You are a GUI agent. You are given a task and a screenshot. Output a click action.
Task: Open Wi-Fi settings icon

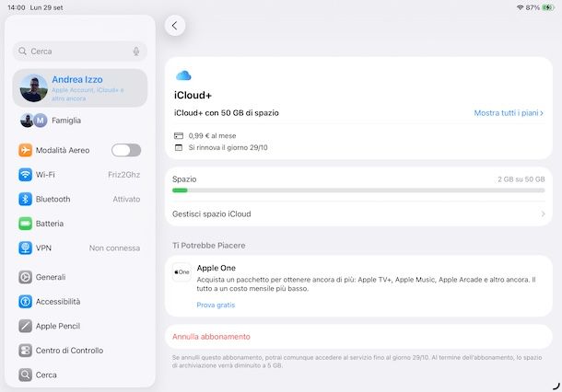26,174
